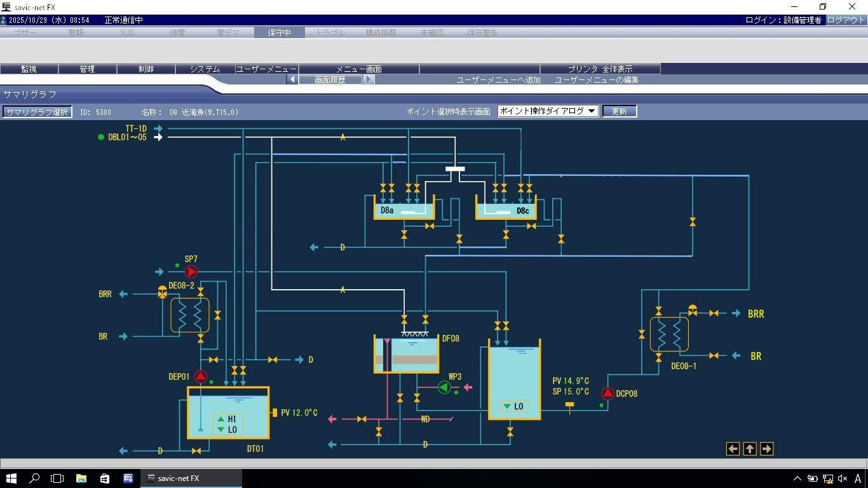This screenshot has height=488, width=868.
Task: Click the LO indicator in right tank
Action: pos(513,407)
